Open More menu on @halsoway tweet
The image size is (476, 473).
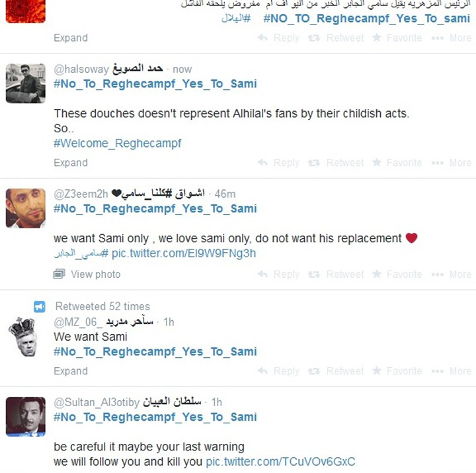click(x=451, y=163)
